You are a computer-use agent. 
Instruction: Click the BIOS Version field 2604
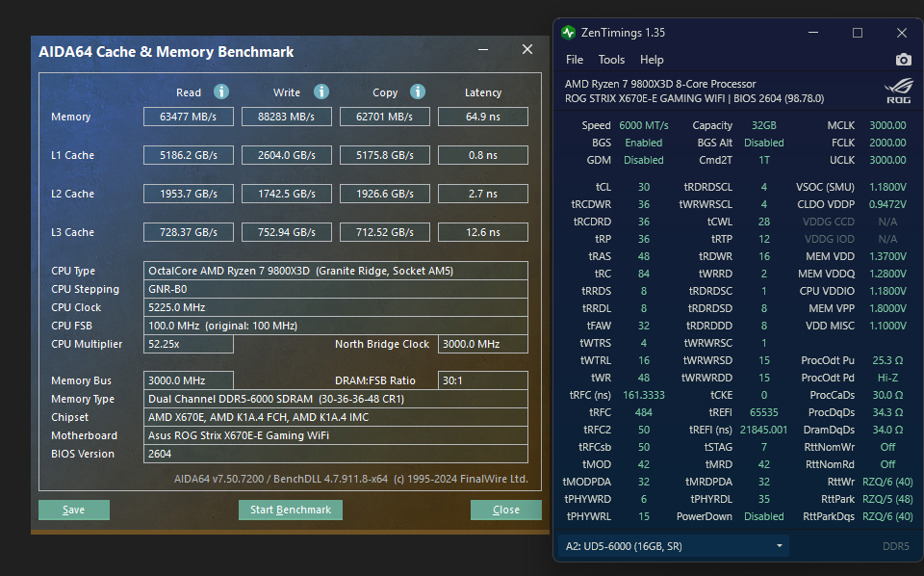tap(335, 454)
